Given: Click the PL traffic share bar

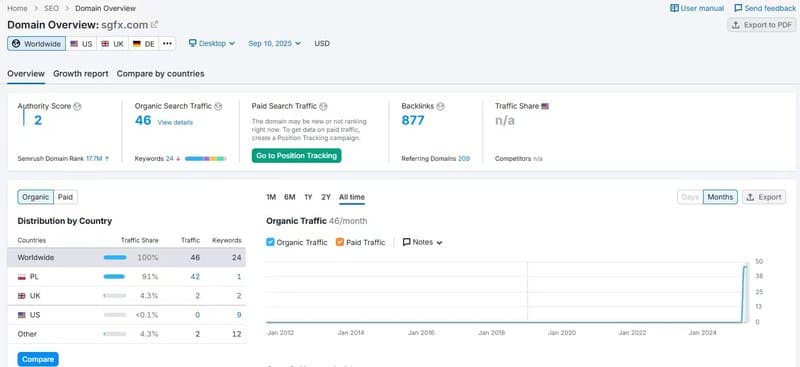Looking at the screenshot, I should [115, 277].
